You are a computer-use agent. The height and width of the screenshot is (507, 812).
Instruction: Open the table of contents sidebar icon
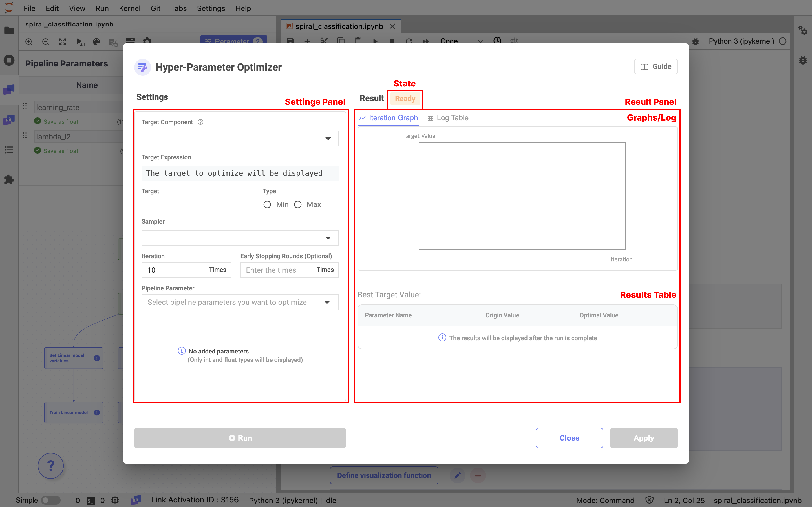(9, 150)
